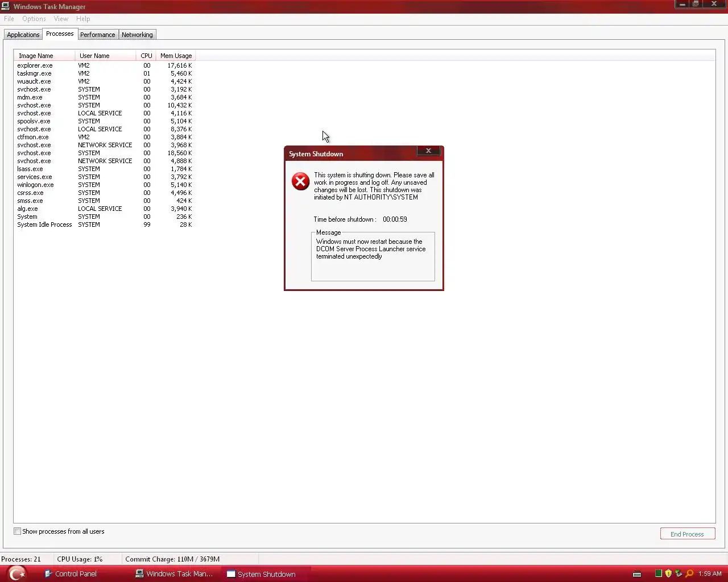The height and width of the screenshot is (582, 728).
Task: Select the System Idle Process row
Action: [105, 225]
